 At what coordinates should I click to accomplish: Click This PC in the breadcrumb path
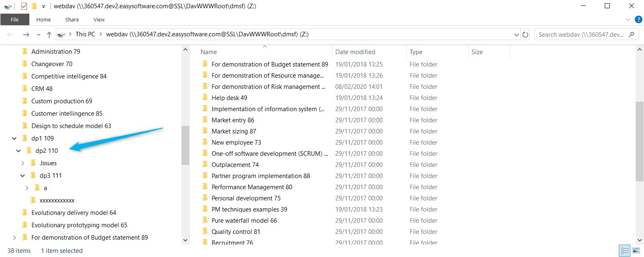tap(85, 34)
